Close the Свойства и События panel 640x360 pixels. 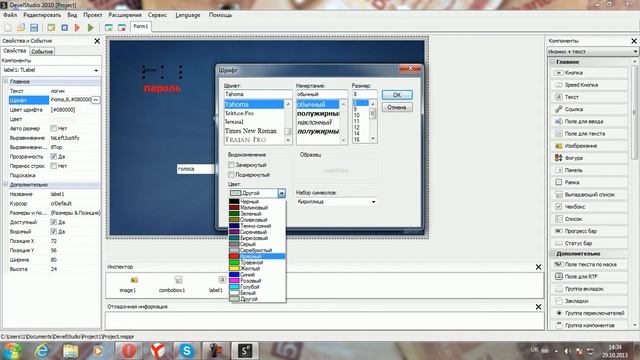[x=97, y=41]
